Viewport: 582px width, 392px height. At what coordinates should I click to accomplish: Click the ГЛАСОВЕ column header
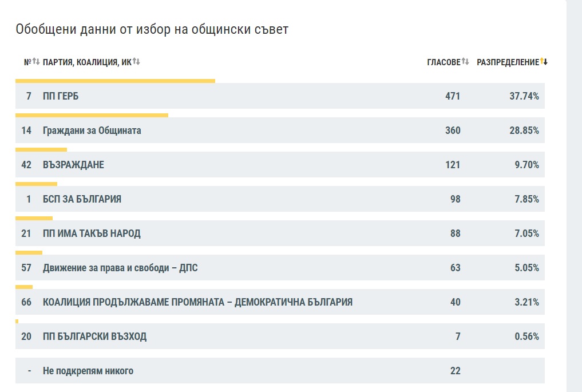pyautogui.click(x=444, y=62)
